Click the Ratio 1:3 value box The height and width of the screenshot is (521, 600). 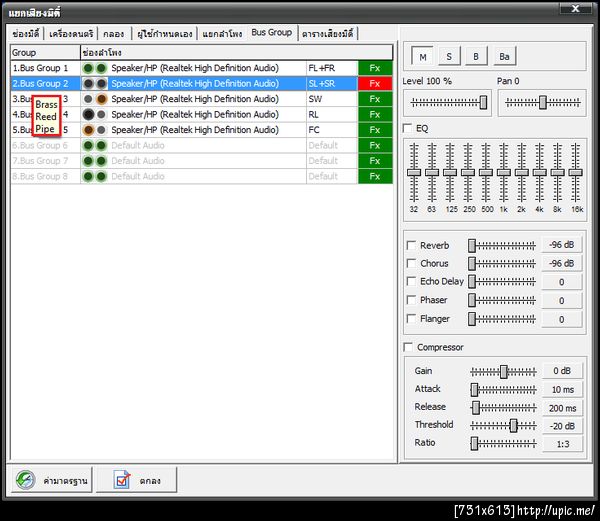coord(563,444)
